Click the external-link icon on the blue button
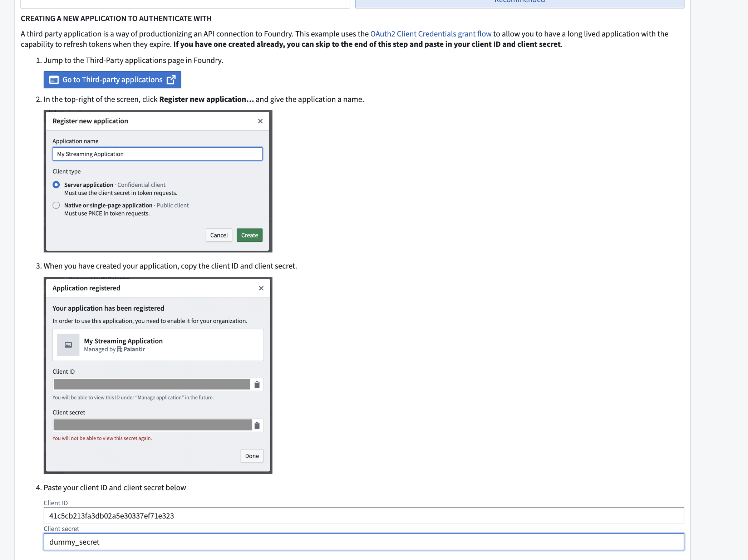Image resolution: width=748 pixels, height=560 pixels. click(x=171, y=80)
